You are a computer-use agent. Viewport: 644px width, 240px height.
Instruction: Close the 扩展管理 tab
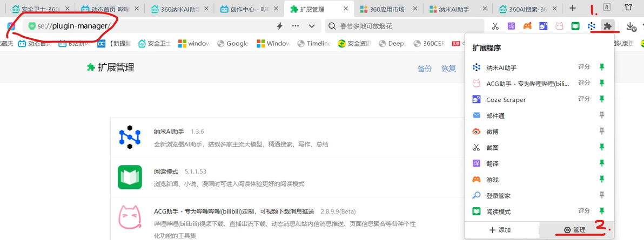(x=346, y=9)
